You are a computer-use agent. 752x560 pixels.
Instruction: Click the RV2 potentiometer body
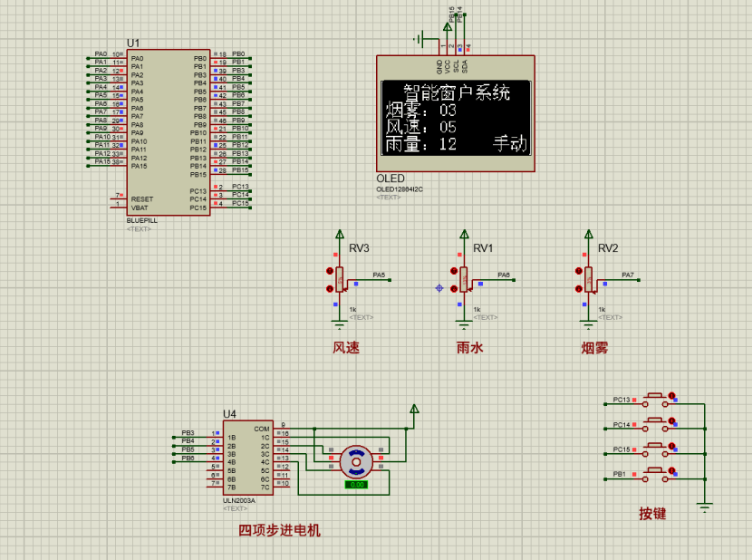point(588,280)
